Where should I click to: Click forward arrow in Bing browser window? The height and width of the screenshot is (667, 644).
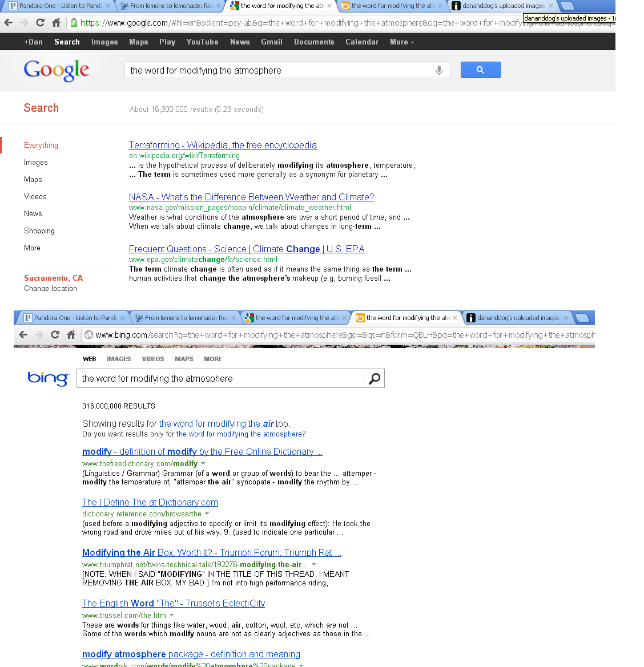39,335
